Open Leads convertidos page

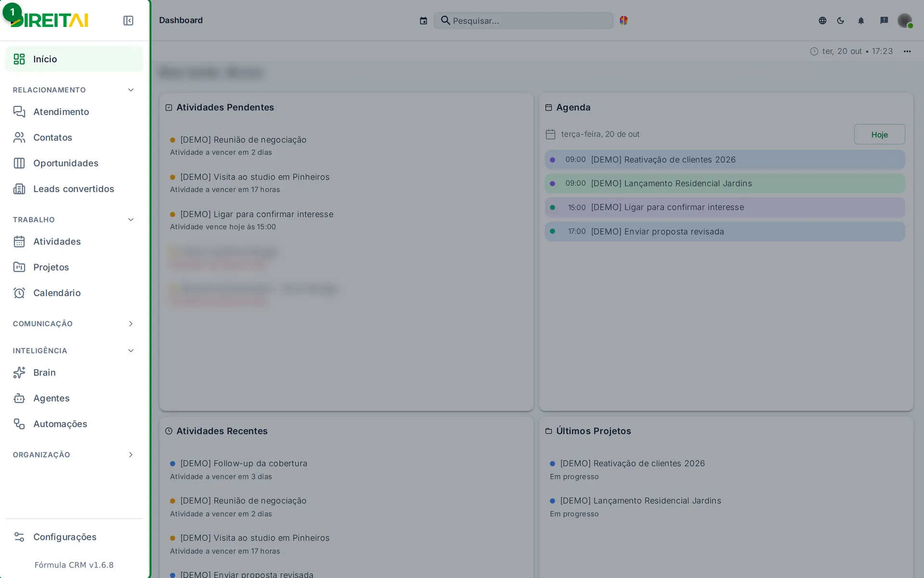tap(74, 189)
